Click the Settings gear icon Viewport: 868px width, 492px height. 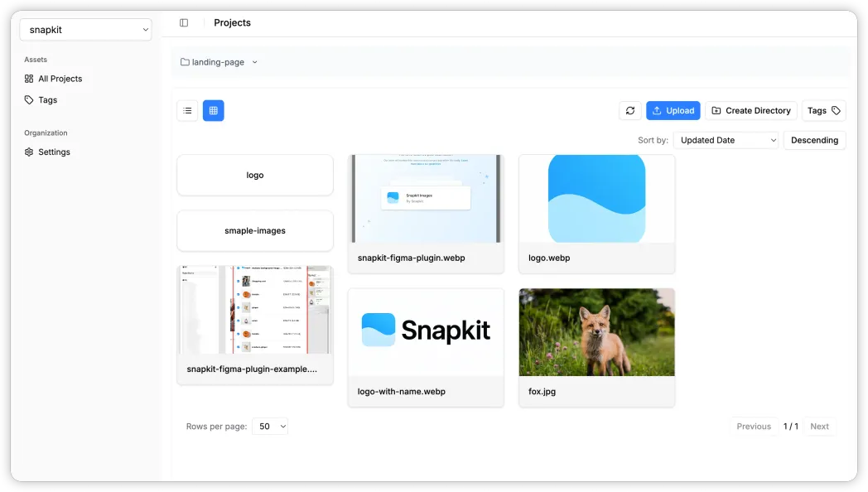29,152
